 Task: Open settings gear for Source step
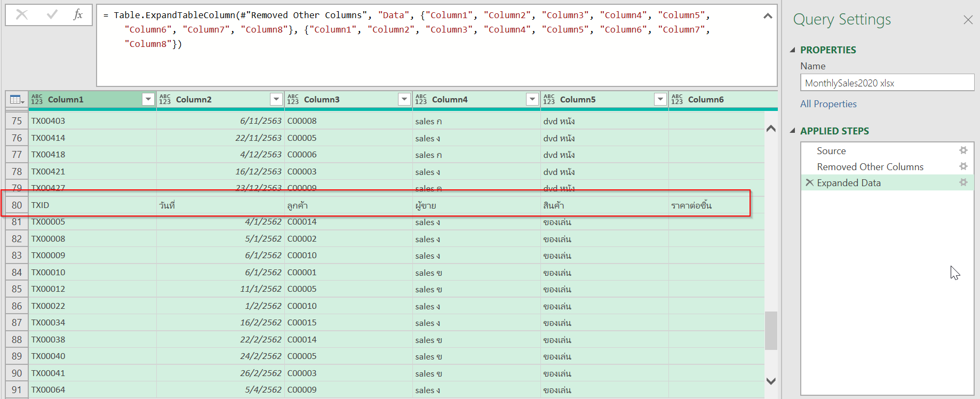pos(963,151)
